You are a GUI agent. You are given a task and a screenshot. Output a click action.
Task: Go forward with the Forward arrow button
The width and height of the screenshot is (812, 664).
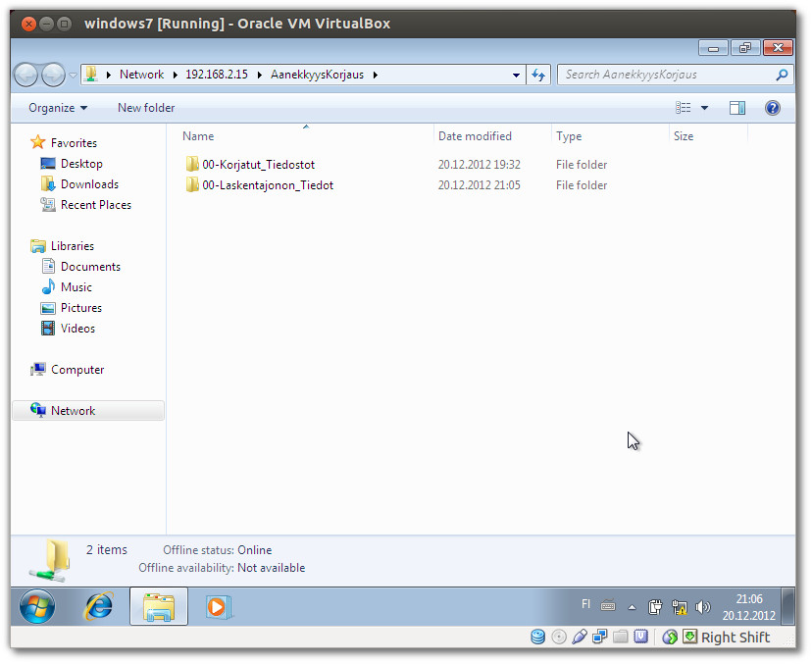53,75
